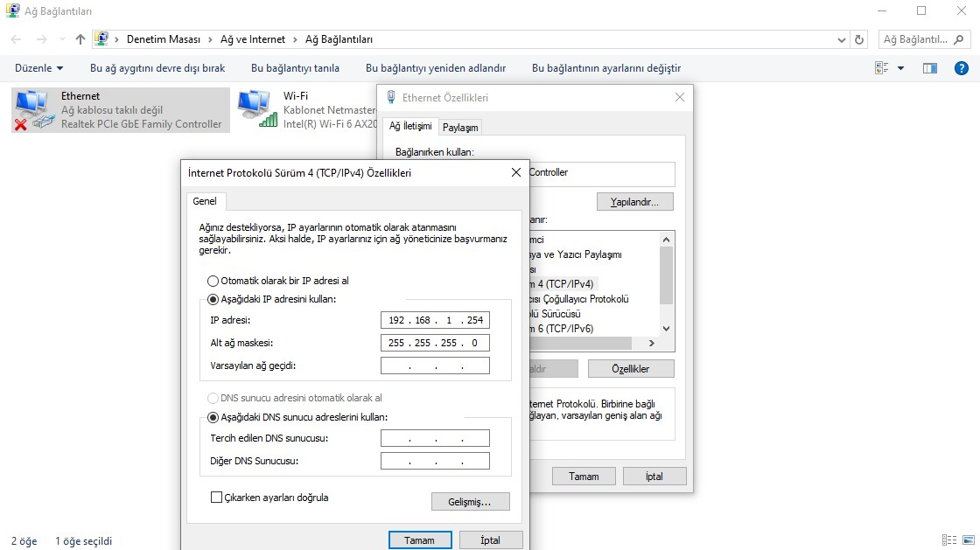Open view options dropdown arrow

pyautogui.click(x=900, y=68)
